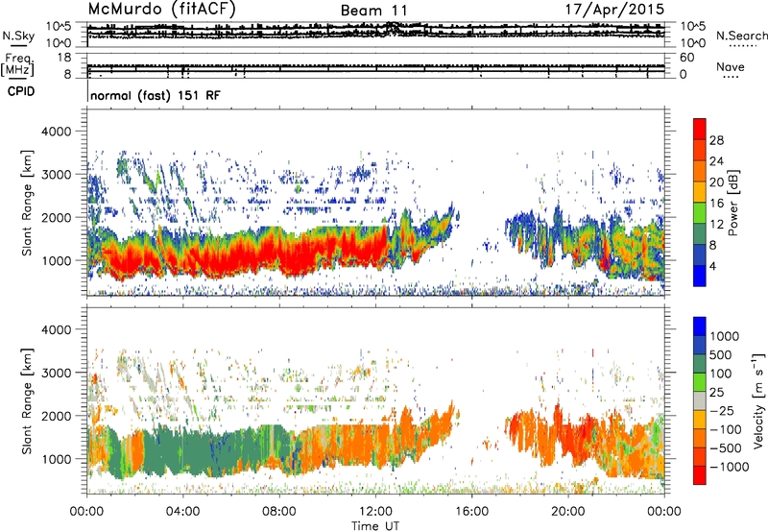Click the "20:00" time tick label
768x532 pixels.
tap(567, 512)
